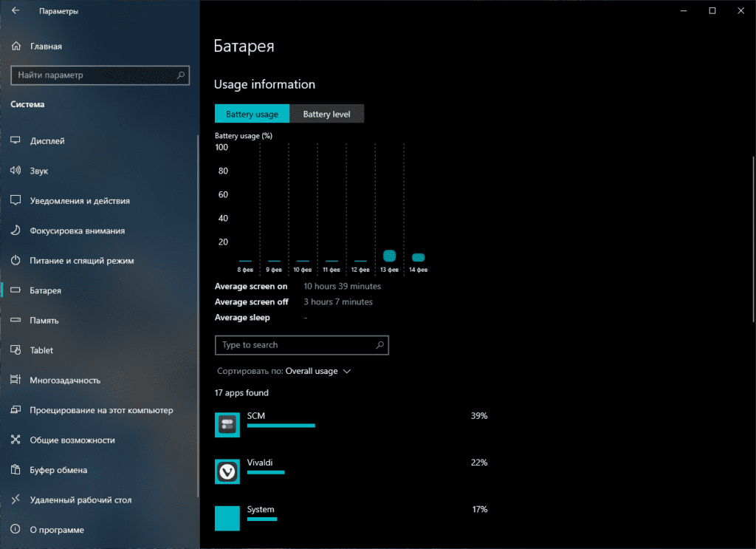The image size is (756, 549).
Task: Expand the sort chevron next to Overall usage
Action: tap(347, 371)
